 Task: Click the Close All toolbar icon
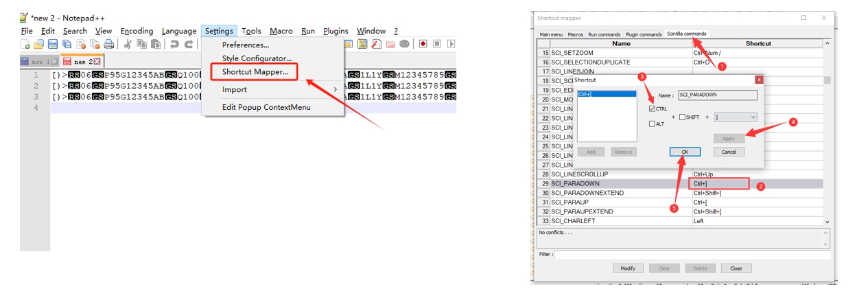pos(93,44)
